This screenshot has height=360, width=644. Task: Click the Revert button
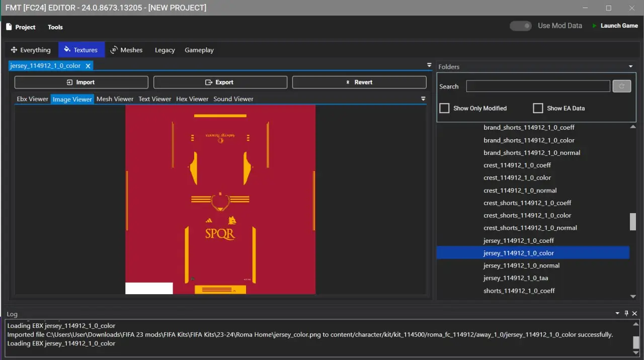pyautogui.click(x=359, y=82)
